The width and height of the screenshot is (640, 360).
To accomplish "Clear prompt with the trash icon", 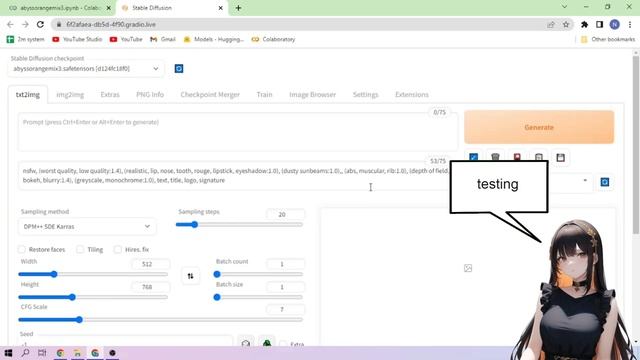I will pos(495,158).
